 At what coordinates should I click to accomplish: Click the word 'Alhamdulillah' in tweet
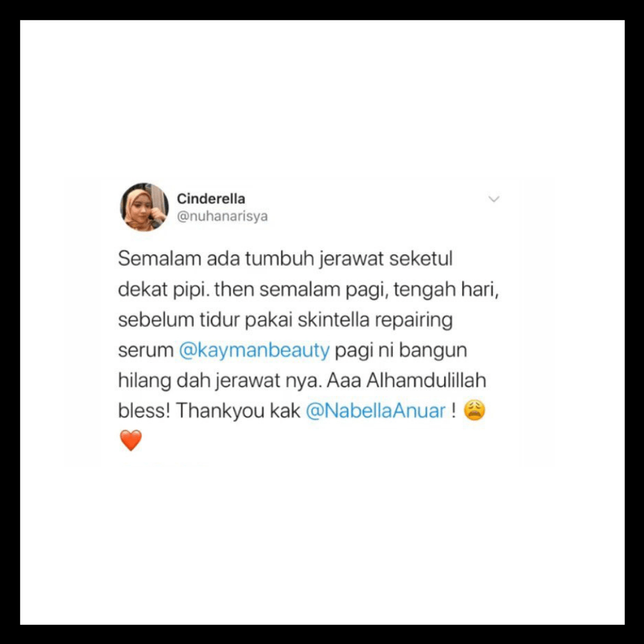pos(426,380)
